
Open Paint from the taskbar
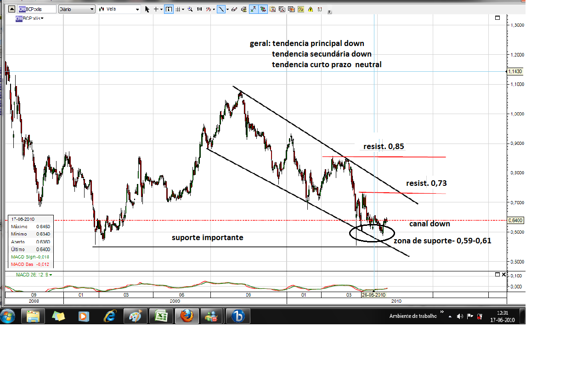135,316
